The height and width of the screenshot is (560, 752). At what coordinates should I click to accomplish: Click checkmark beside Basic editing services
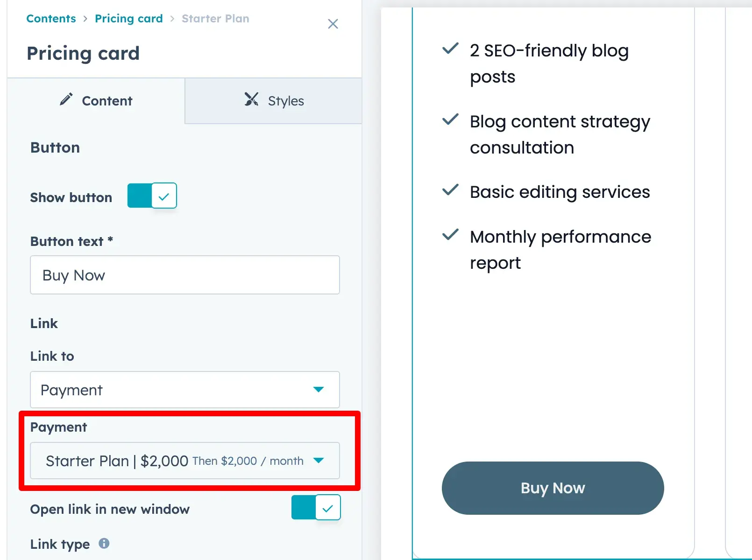click(x=450, y=190)
